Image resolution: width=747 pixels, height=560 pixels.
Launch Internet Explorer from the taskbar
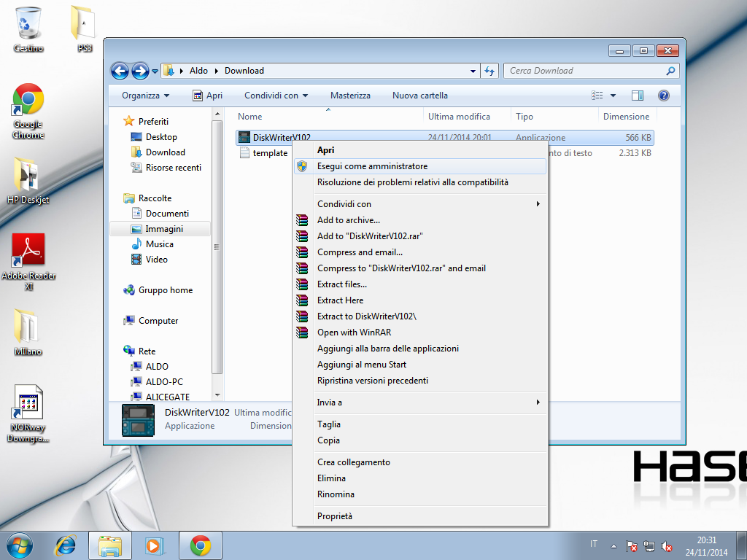[x=65, y=545]
